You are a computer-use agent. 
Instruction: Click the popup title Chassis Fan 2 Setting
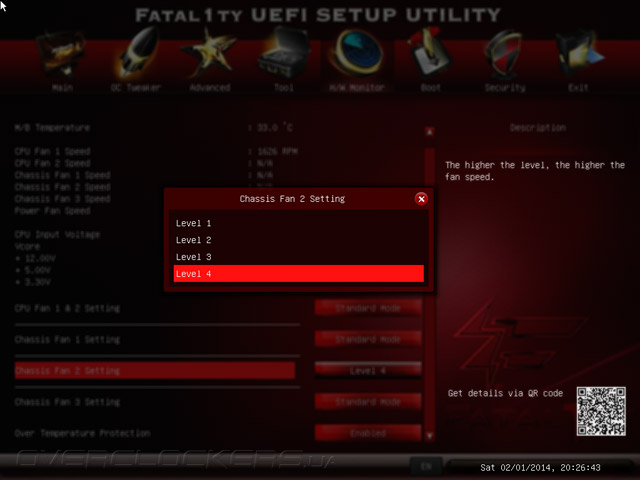click(292, 199)
